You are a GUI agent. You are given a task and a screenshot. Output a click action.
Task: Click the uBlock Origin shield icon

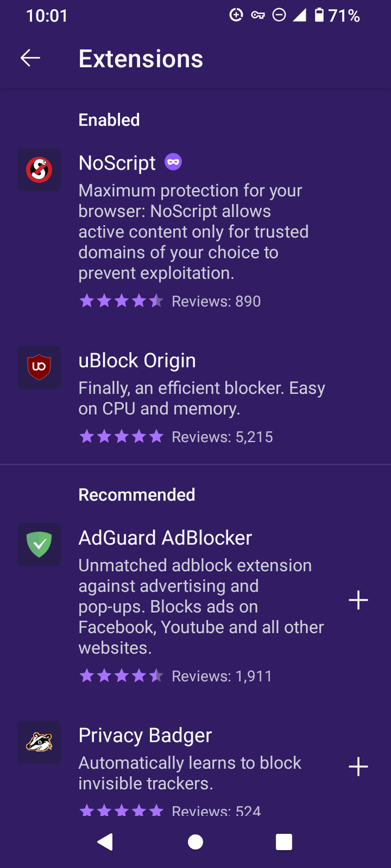tap(39, 367)
